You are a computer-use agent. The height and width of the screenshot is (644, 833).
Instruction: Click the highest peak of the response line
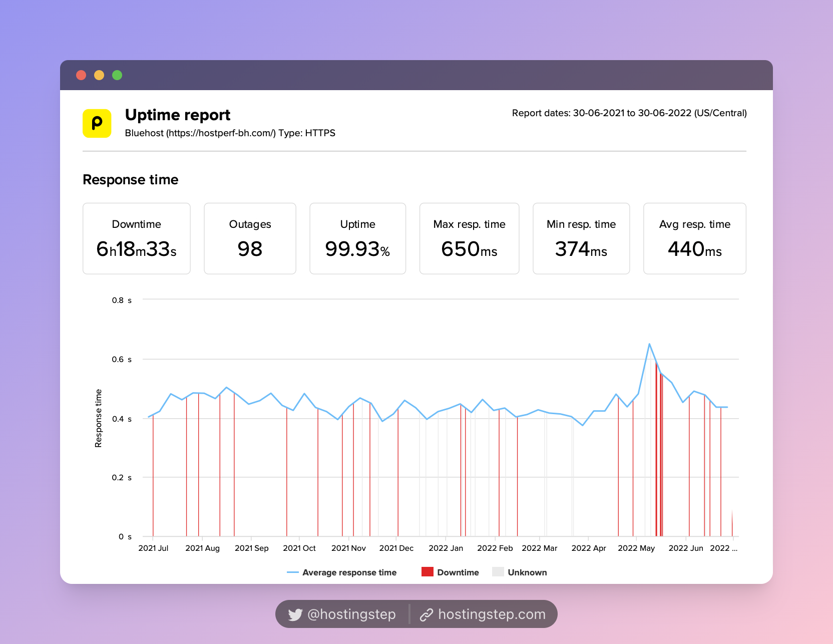click(x=649, y=344)
